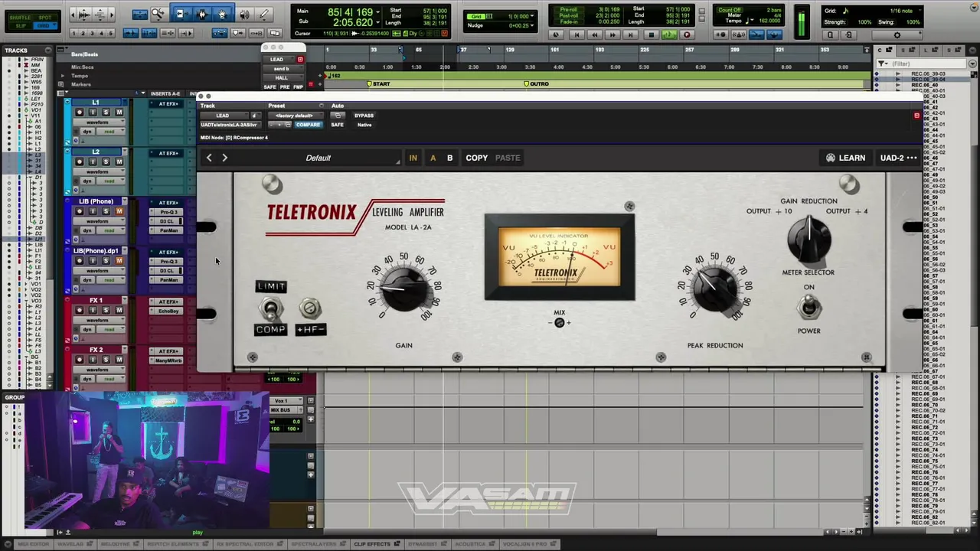The width and height of the screenshot is (980, 551).
Task: Click the START marker in timeline
Action: coord(378,83)
